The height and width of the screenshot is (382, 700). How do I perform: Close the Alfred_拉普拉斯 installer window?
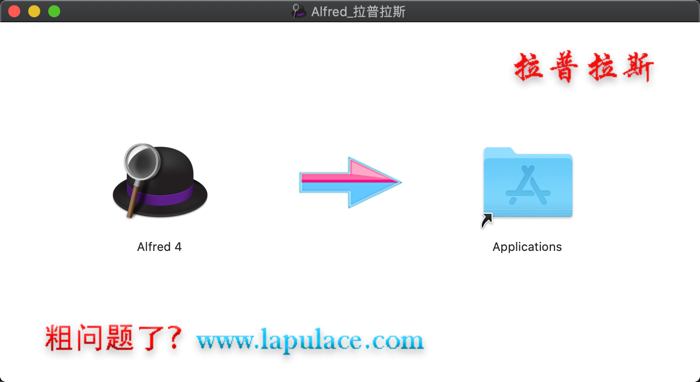pyautogui.click(x=14, y=11)
